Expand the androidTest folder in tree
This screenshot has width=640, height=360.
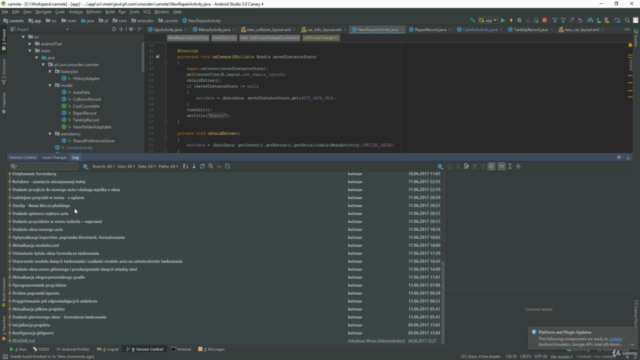coord(30,44)
